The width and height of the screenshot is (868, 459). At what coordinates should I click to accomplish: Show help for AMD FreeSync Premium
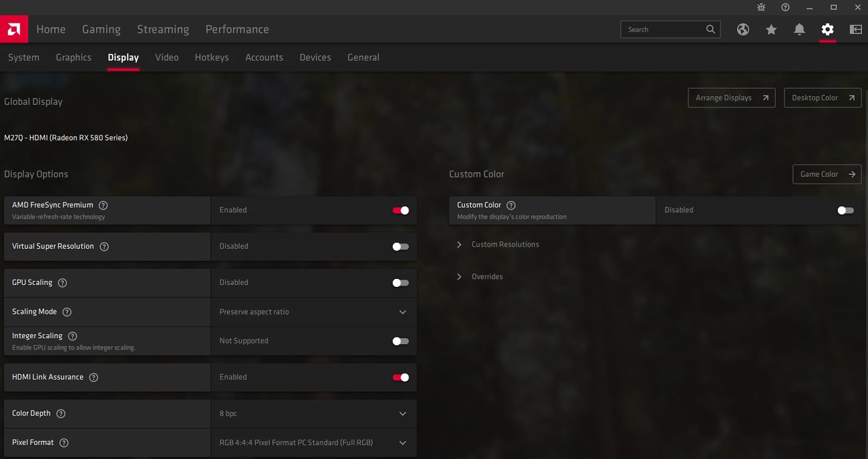103,205
